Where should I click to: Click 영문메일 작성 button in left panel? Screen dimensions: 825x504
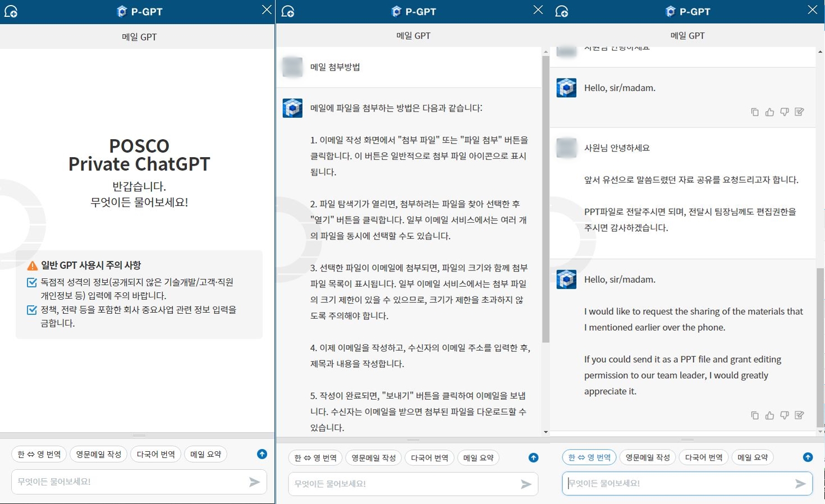click(x=99, y=454)
